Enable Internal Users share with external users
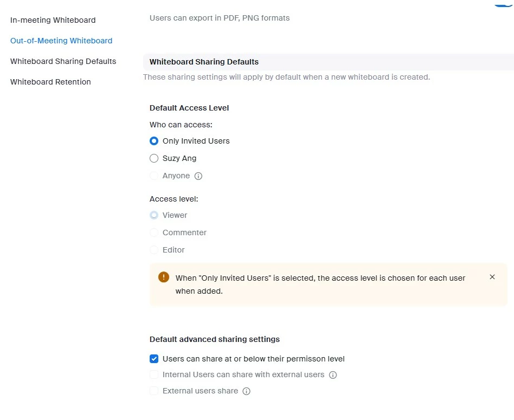This screenshot has width=514, height=420. click(x=154, y=374)
